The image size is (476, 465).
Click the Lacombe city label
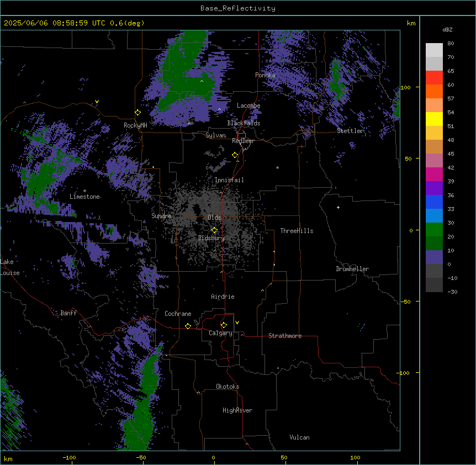[248, 105]
